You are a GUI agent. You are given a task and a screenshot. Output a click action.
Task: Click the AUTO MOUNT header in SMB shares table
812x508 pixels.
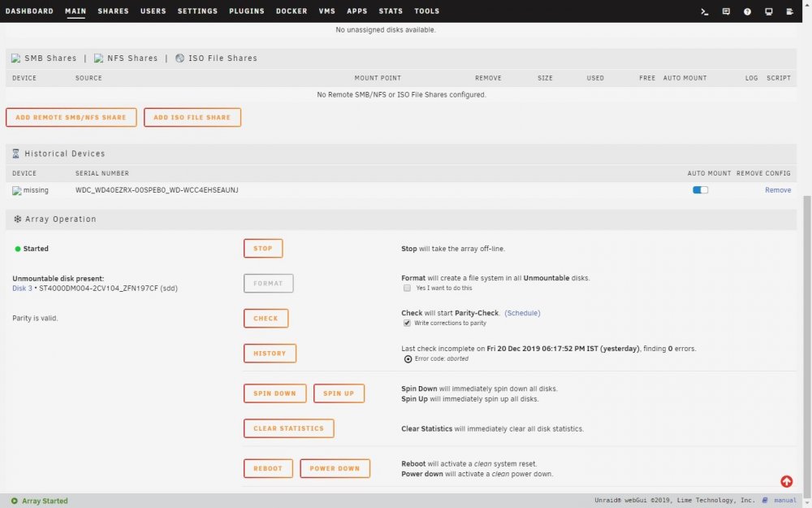pos(685,78)
